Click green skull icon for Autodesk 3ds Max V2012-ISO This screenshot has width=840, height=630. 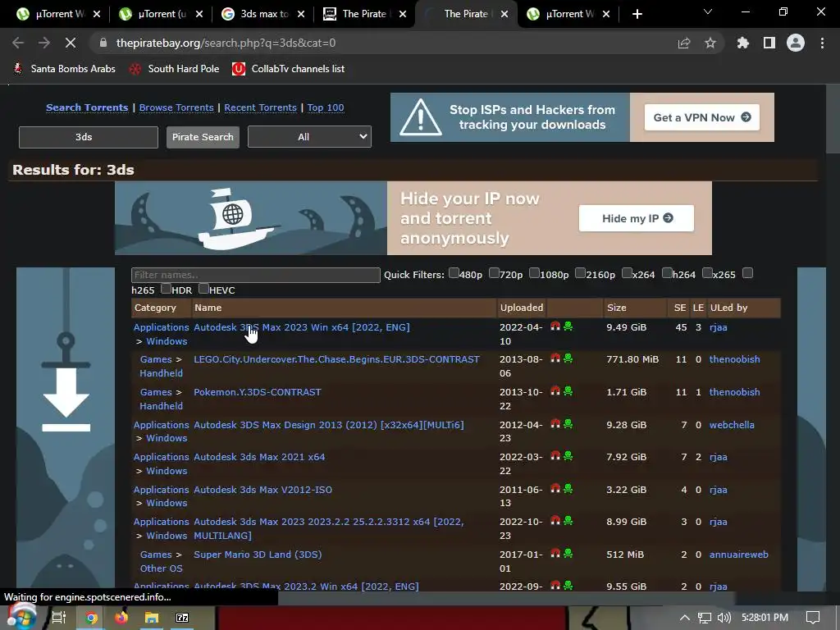click(x=568, y=489)
